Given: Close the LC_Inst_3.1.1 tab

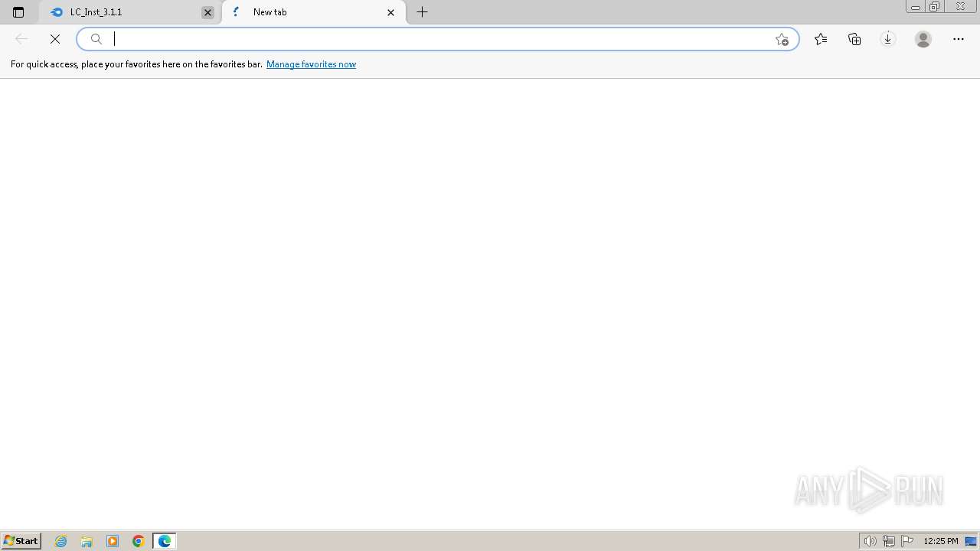Looking at the screenshot, I should [207, 12].
